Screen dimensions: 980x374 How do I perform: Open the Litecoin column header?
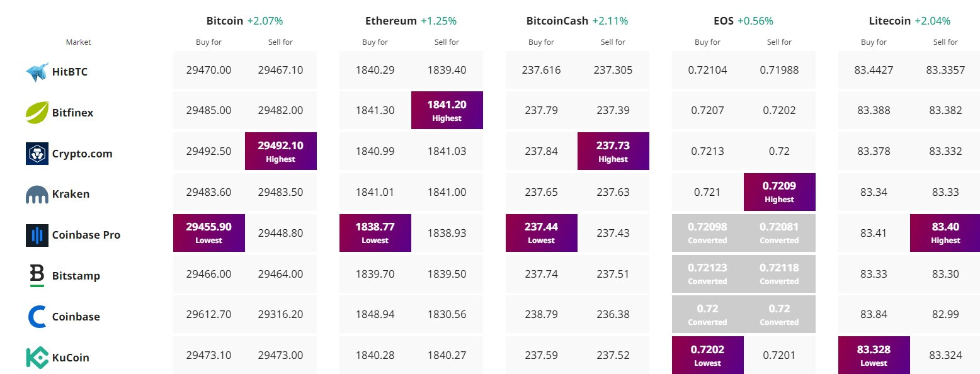click(890, 21)
